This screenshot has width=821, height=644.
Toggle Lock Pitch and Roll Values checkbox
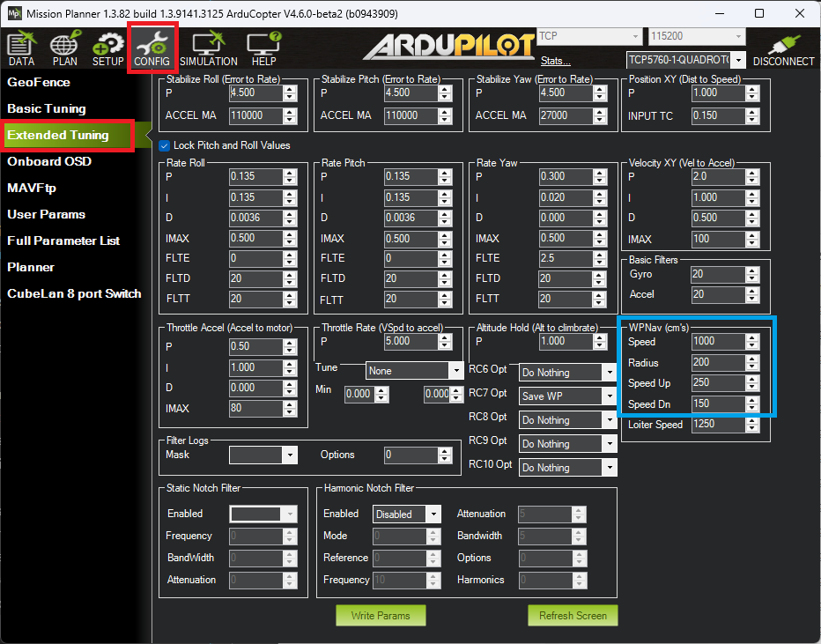165,145
